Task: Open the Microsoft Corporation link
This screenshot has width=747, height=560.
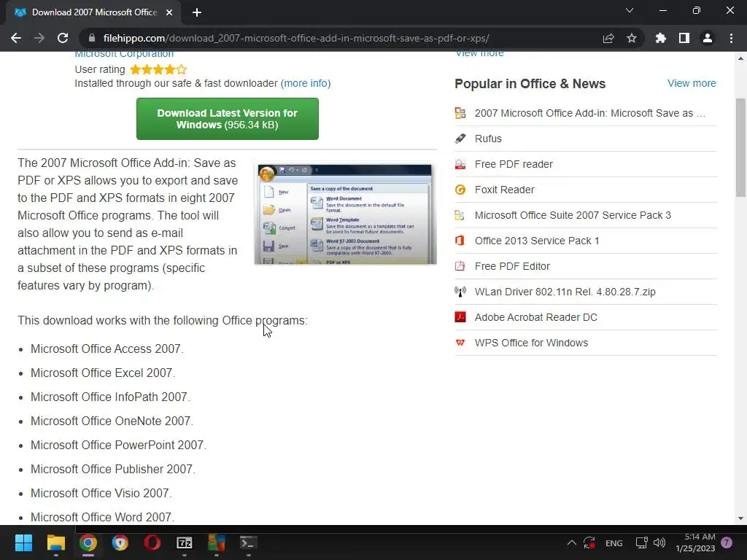Action: 124,54
